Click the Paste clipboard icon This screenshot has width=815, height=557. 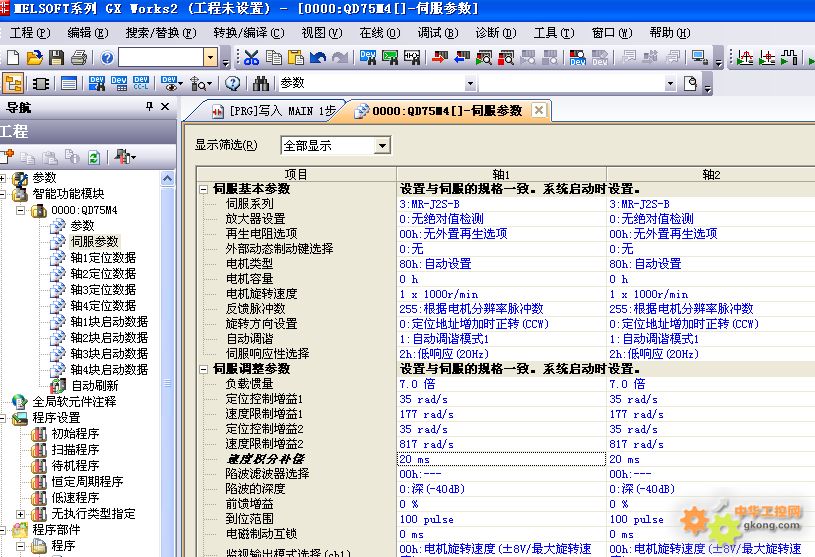(x=296, y=57)
